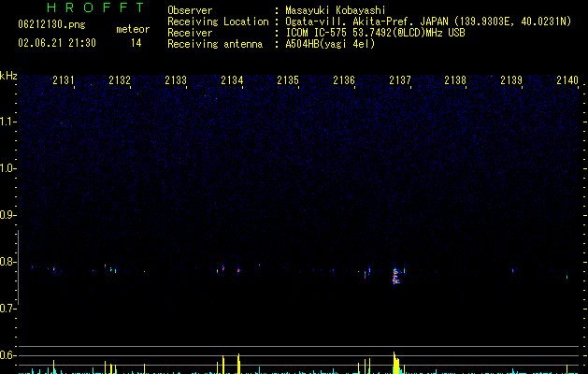
Task: Click the Receiving Location field label
Action: [x=218, y=22]
